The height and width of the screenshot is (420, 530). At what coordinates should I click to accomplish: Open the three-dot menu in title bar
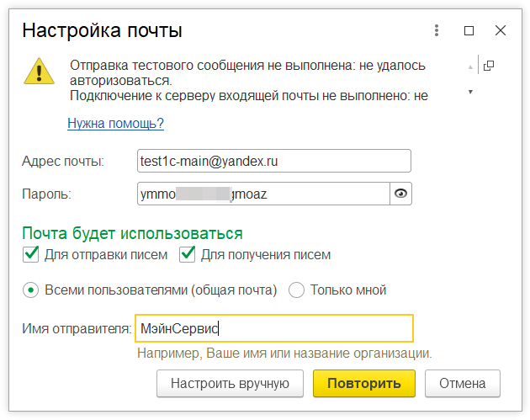pos(437,31)
